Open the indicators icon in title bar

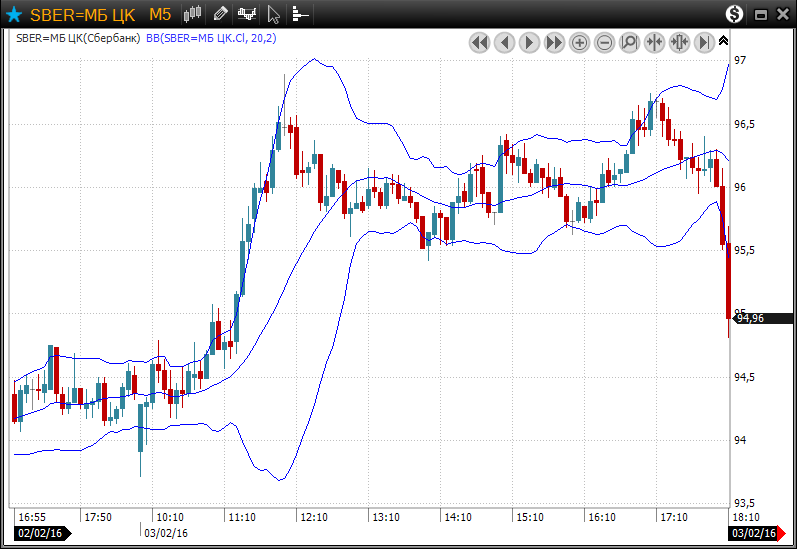(x=247, y=14)
